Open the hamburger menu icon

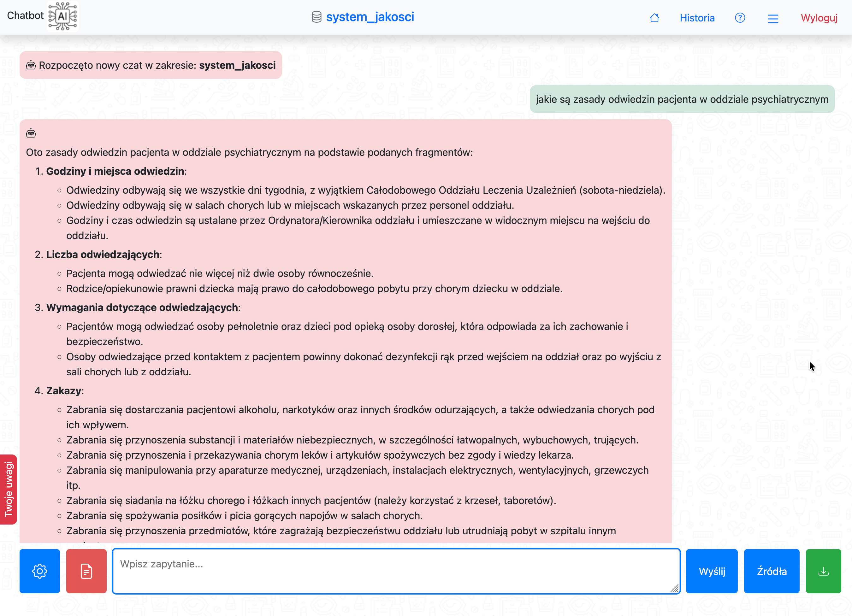773,18
